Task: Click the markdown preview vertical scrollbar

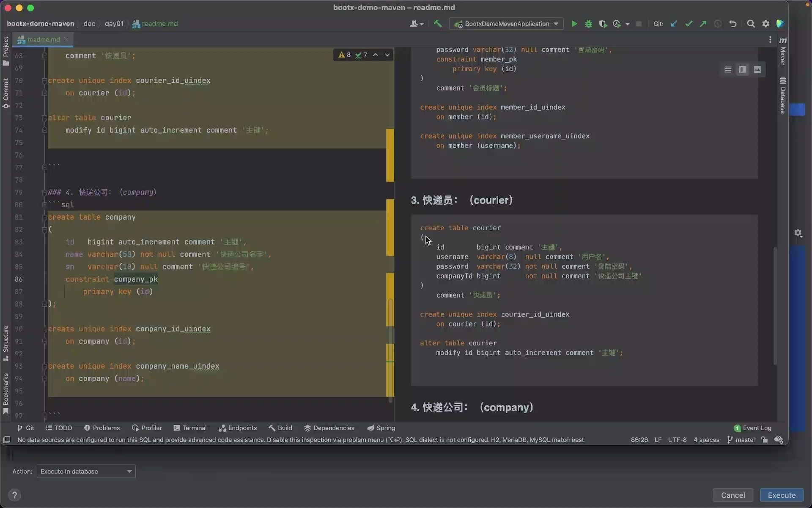Action: (x=775, y=306)
